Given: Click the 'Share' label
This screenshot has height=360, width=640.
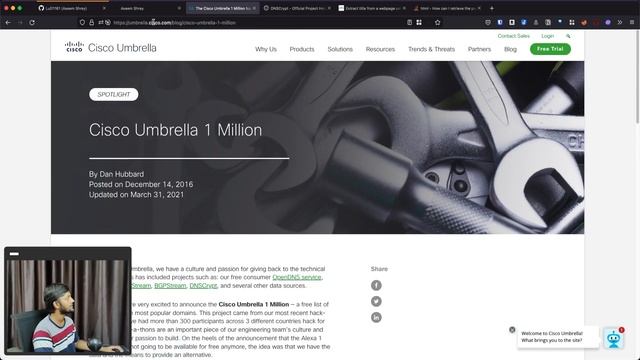Looking at the screenshot, I should (379, 269).
